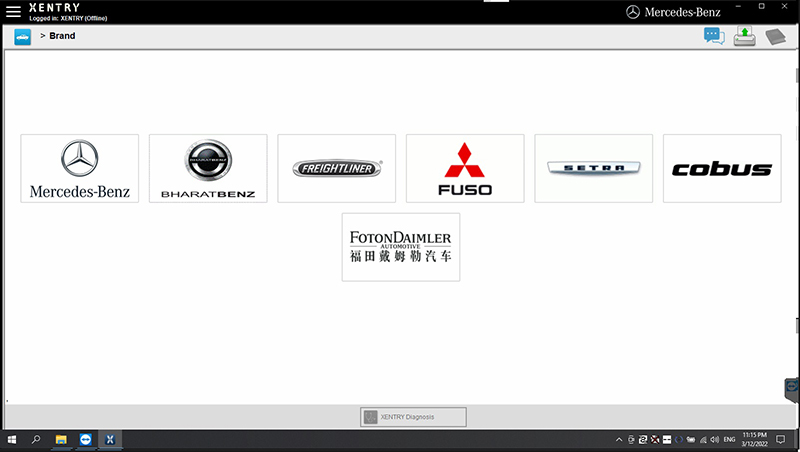Open the Windows Start menu
800x452 pixels.
tap(12, 439)
